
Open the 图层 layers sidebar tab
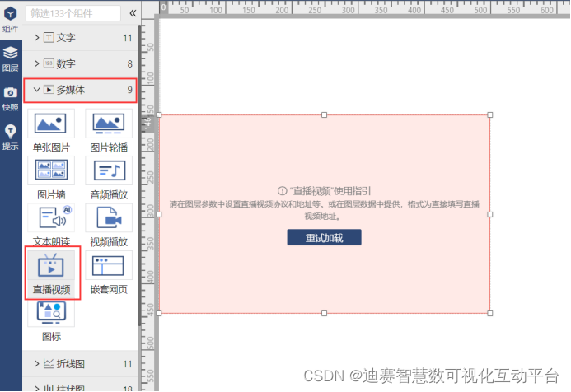tap(11, 59)
